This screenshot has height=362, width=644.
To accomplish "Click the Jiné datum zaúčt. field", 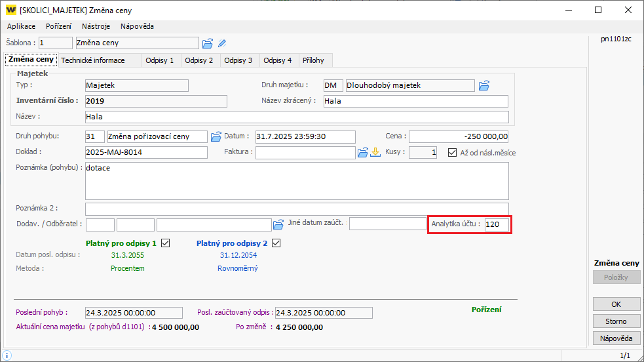I will click(x=388, y=224).
